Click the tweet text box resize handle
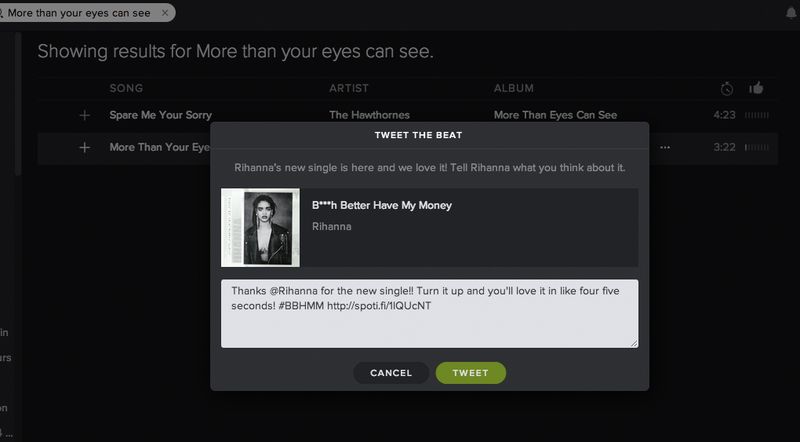The height and width of the screenshot is (442, 800). click(634, 343)
